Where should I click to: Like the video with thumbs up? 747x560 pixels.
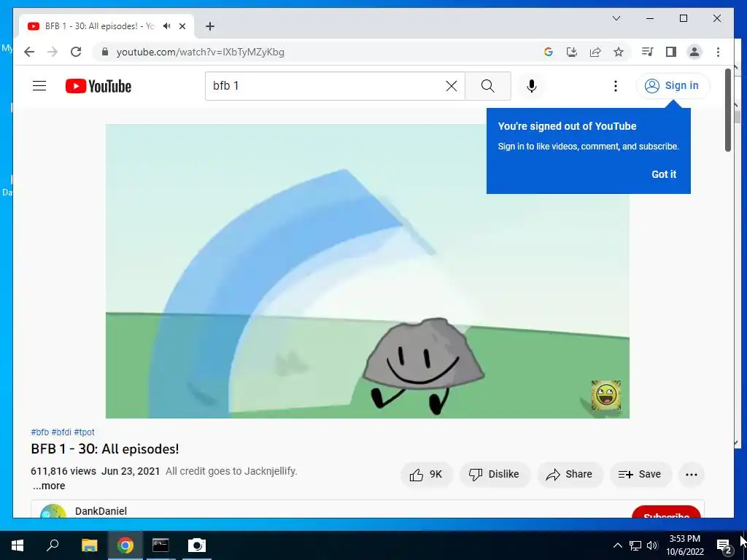click(426, 474)
